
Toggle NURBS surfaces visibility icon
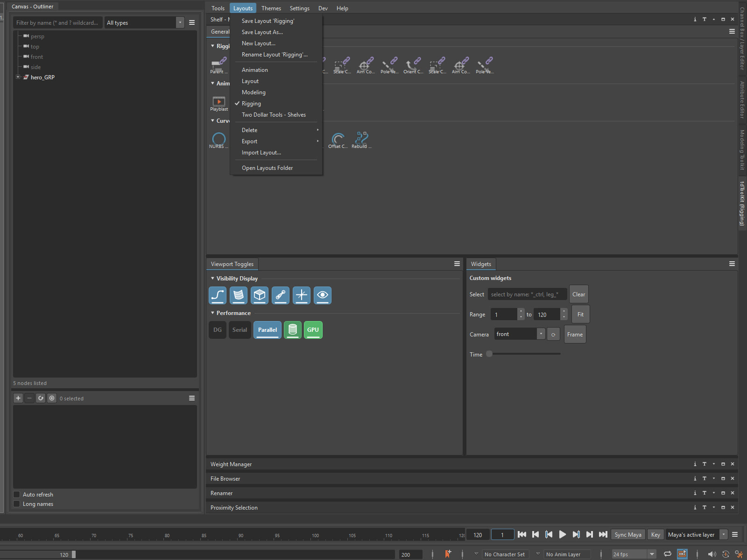click(x=239, y=295)
